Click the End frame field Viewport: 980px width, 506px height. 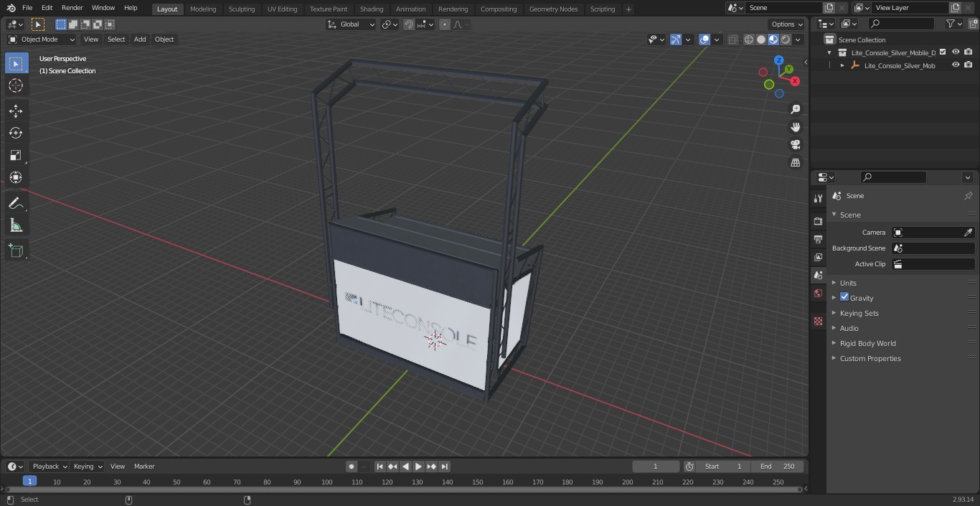pos(778,467)
